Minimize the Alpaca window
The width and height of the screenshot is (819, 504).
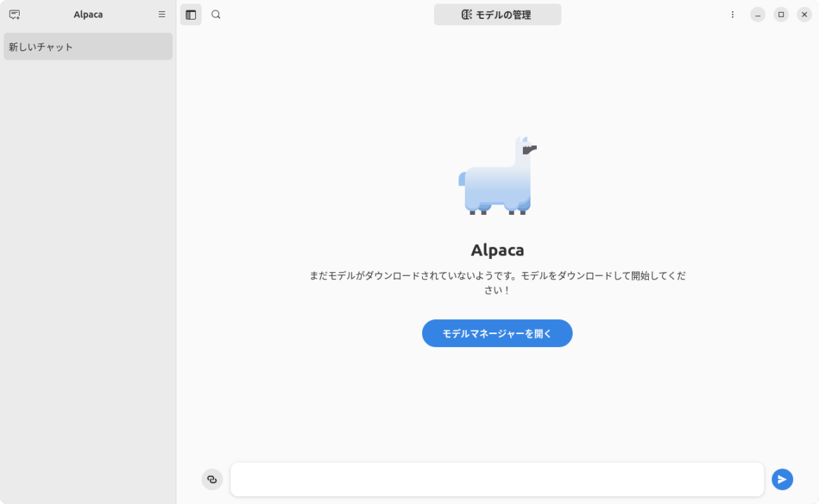[757, 14]
